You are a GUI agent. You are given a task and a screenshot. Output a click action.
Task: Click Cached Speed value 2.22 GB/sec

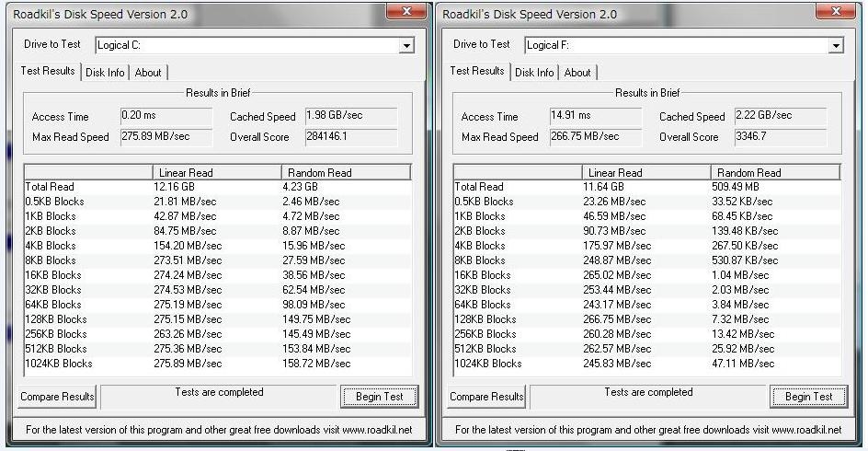click(x=781, y=115)
